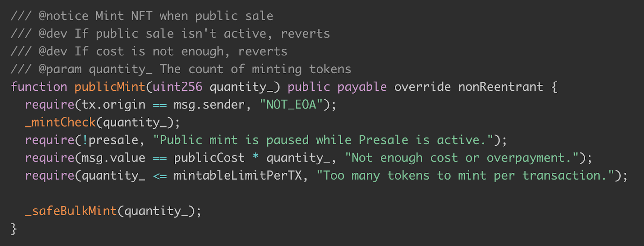This screenshot has width=644, height=246.
Task: Click the "Not enough cost or overpayment." string
Action: tap(462, 158)
